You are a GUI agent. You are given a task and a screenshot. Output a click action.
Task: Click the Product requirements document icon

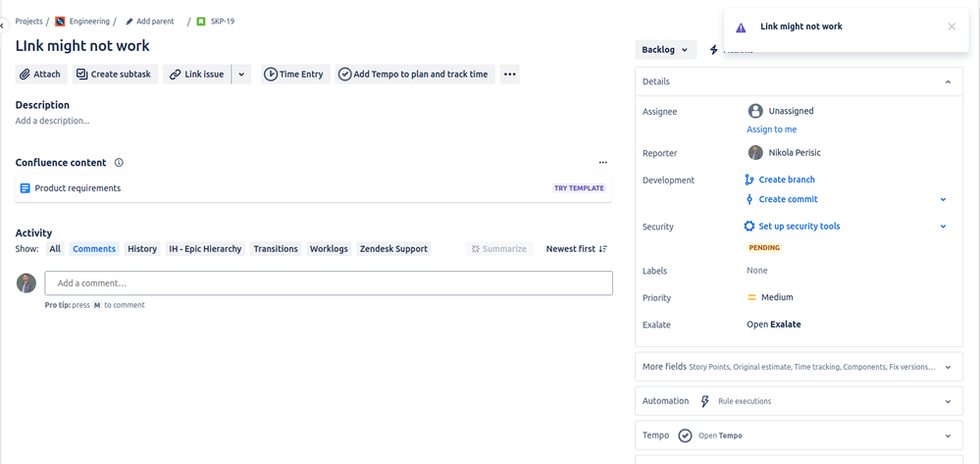[25, 188]
